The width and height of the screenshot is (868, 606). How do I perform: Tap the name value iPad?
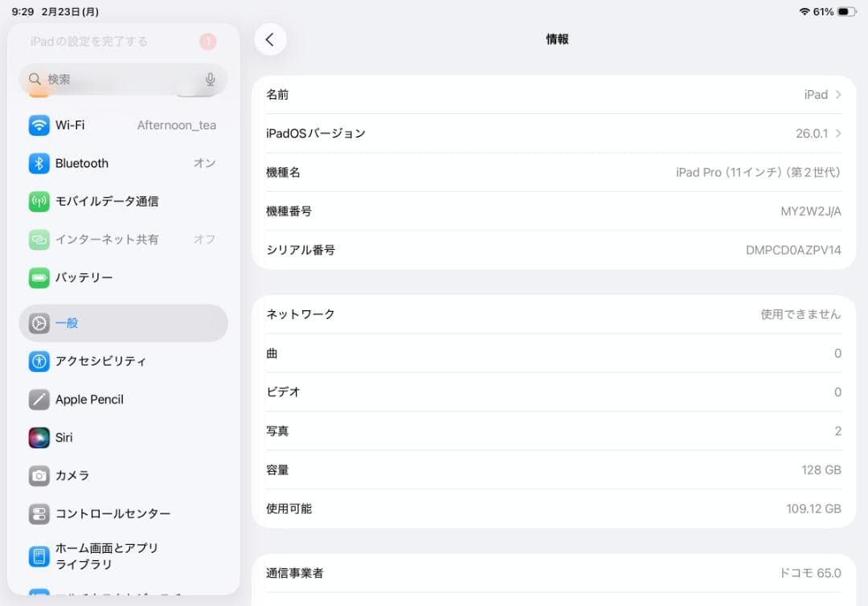tap(816, 95)
